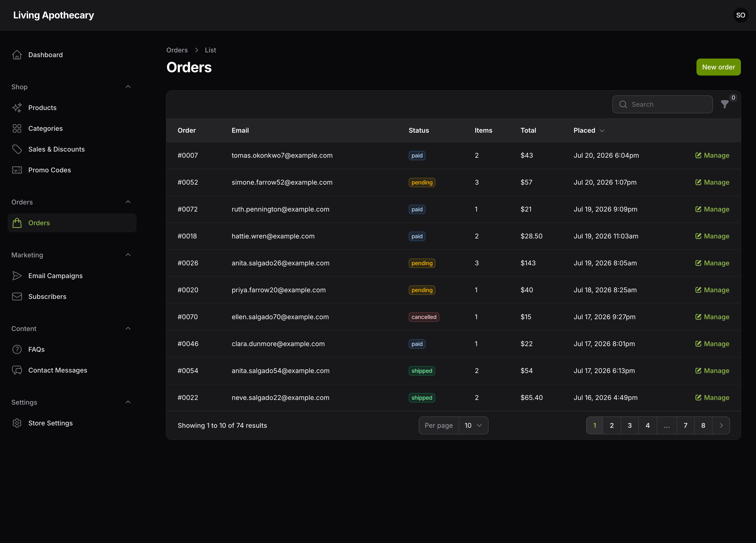Image resolution: width=756 pixels, height=543 pixels.
Task: Click the Products sparkle icon
Action: click(17, 108)
